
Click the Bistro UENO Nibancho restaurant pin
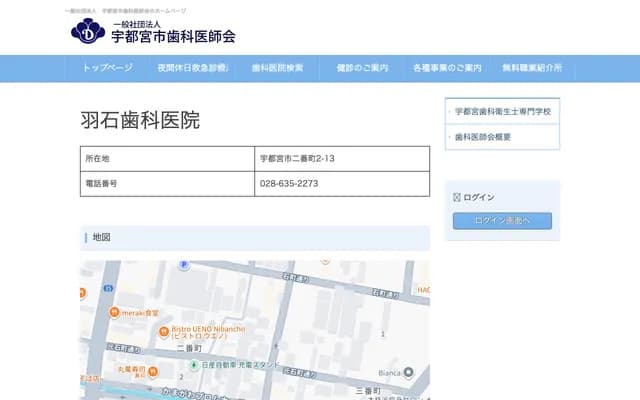click(164, 332)
